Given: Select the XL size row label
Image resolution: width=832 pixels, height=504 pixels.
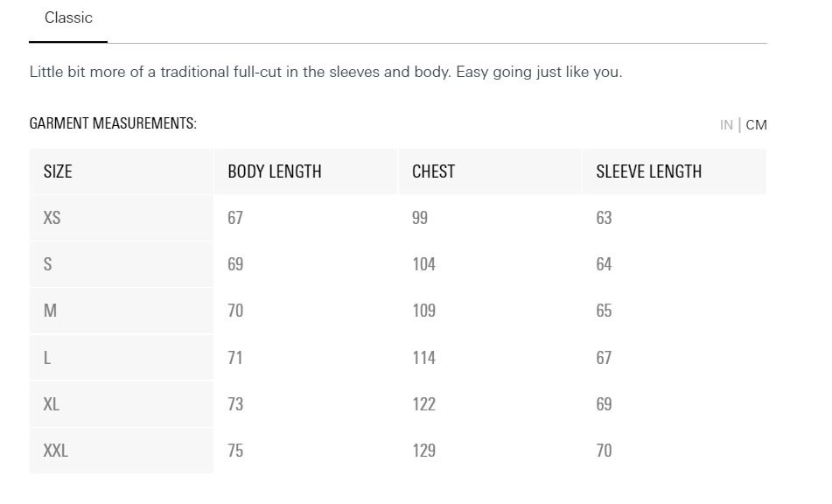Looking at the screenshot, I should 52,404.
